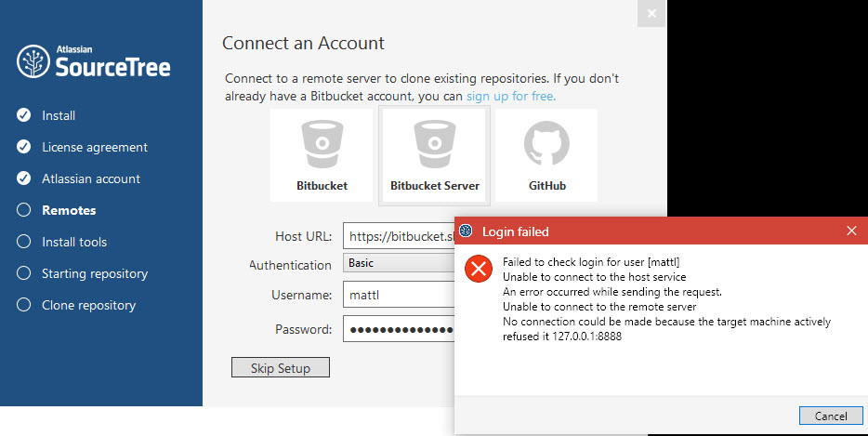Viewport: 868px width, 436px height.
Task: Select the Clone repository step circle
Action: [24, 305]
